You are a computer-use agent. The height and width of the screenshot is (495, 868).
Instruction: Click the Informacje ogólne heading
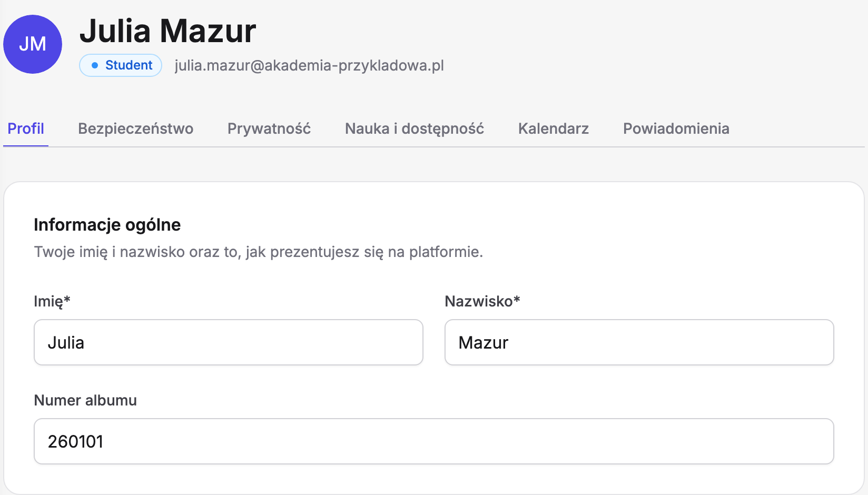[107, 225]
